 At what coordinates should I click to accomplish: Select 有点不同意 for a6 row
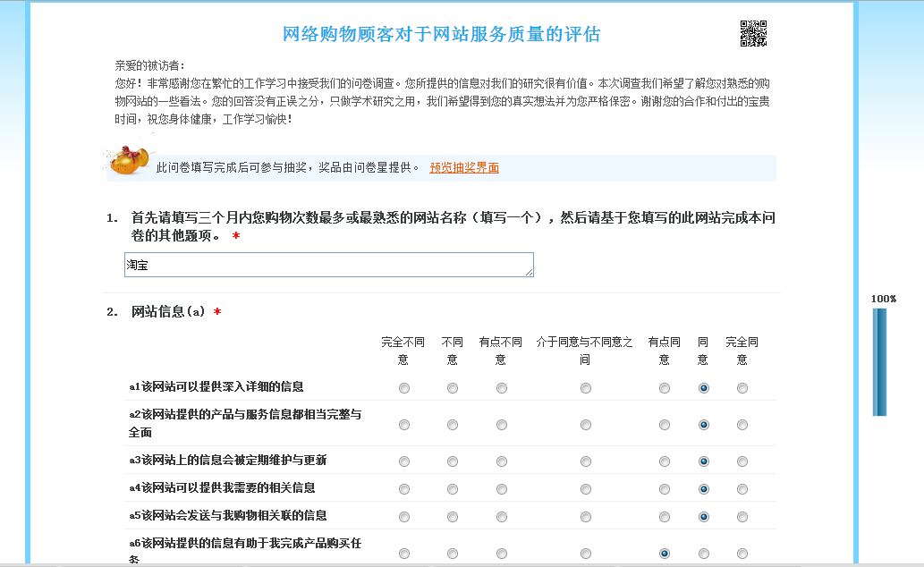(502, 554)
